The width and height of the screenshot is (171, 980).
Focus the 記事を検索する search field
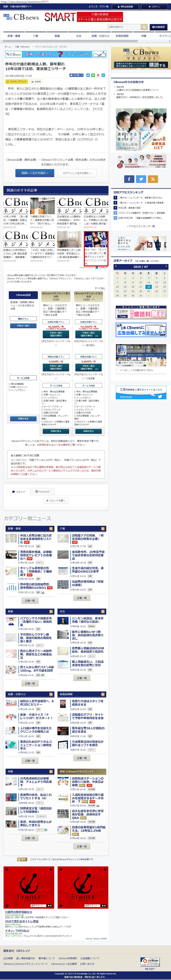coord(124,27)
